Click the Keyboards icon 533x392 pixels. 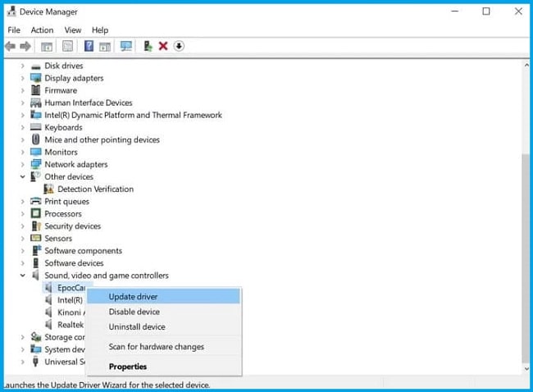36,127
